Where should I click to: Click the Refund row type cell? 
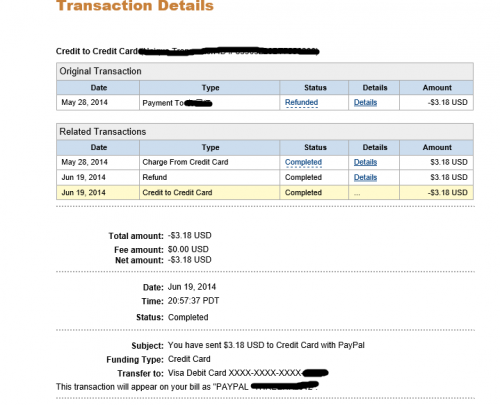(210, 177)
